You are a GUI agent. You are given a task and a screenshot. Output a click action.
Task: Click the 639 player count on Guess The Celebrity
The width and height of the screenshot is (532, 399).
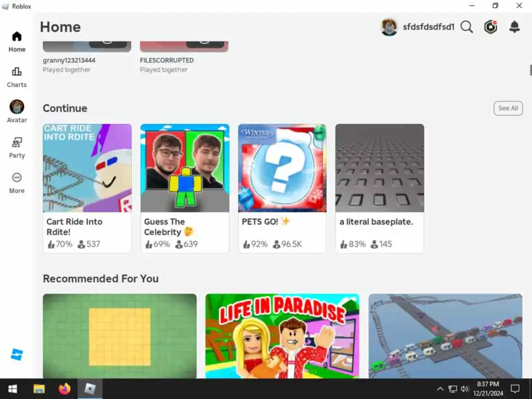(187, 244)
